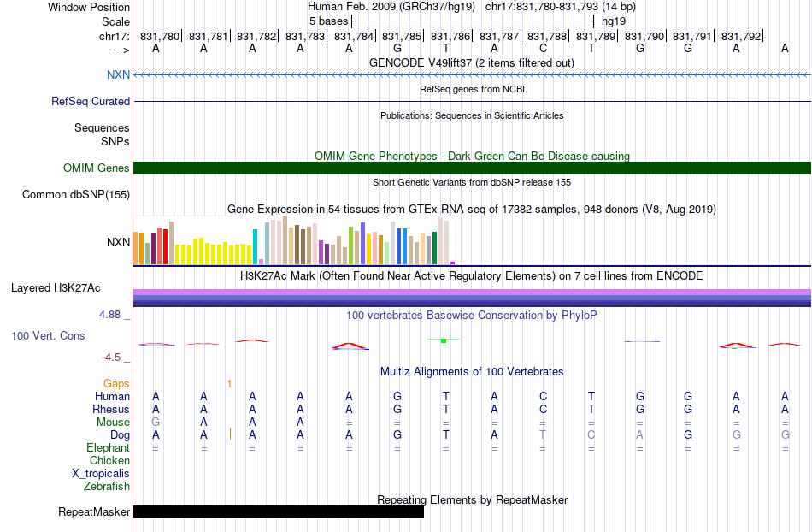Screen dimensions: 812x532
Task: Click the 'Chicken' species label
Action: coord(109,460)
